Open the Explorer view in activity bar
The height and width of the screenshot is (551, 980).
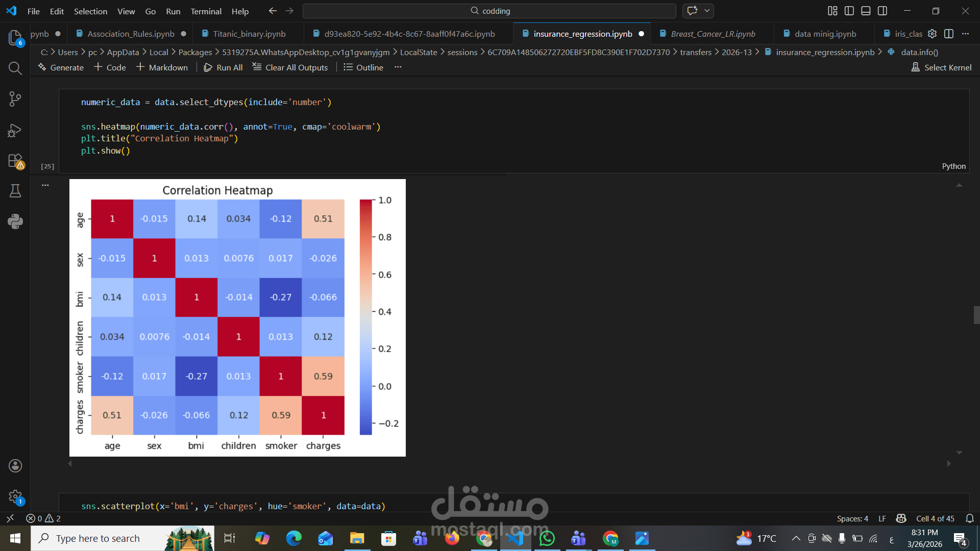15,37
